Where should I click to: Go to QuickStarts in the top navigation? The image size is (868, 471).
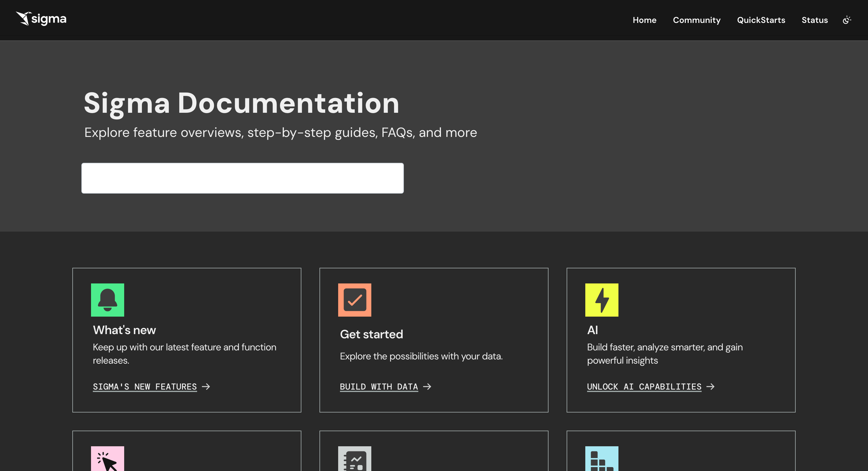tap(761, 20)
